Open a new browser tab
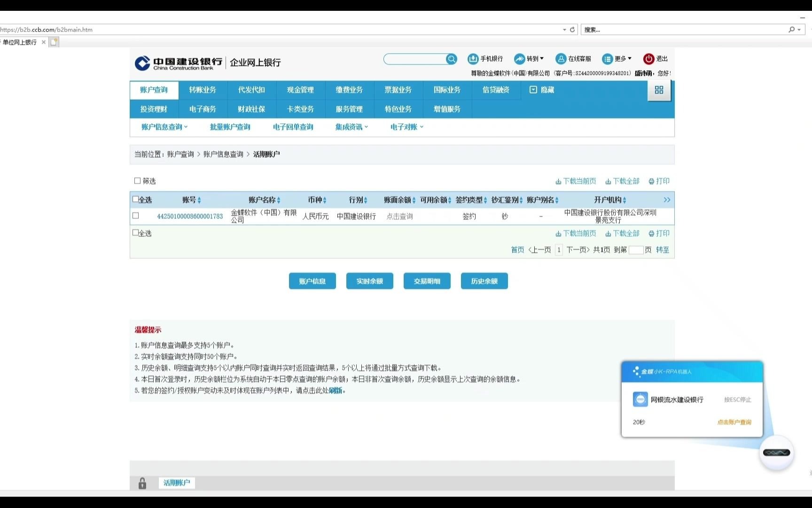This screenshot has width=812, height=508. [54, 42]
